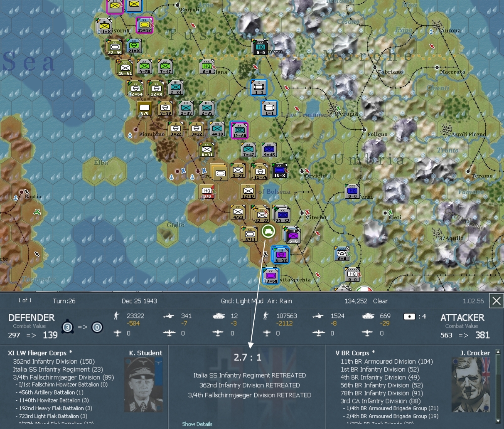This screenshot has height=429, width=504.
Task: Click the defender fort level 3 icon
Action: (68, 327)
